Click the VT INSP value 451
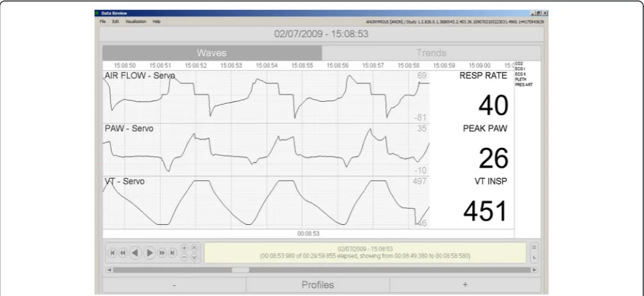Viewport: 644px width, 296px height. click(486, 212)
